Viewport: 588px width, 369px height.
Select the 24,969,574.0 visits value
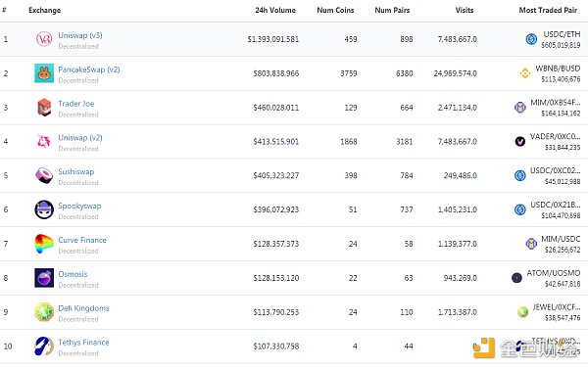[456, 73]
